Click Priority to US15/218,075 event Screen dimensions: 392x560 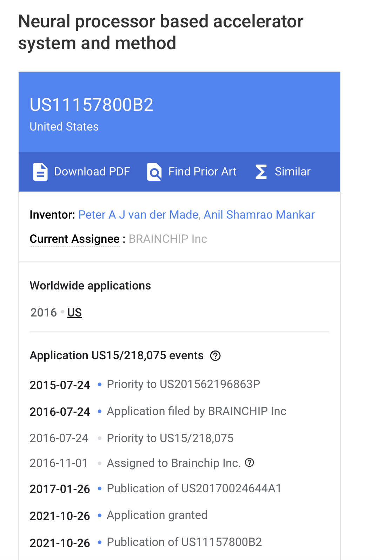click(x=170, y=438)
